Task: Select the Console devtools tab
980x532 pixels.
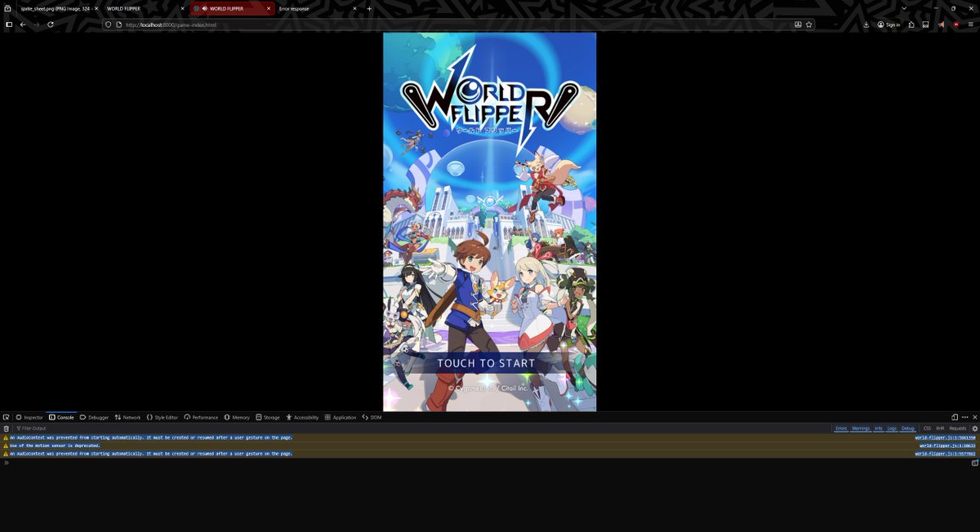Action: tap(61, 417)
